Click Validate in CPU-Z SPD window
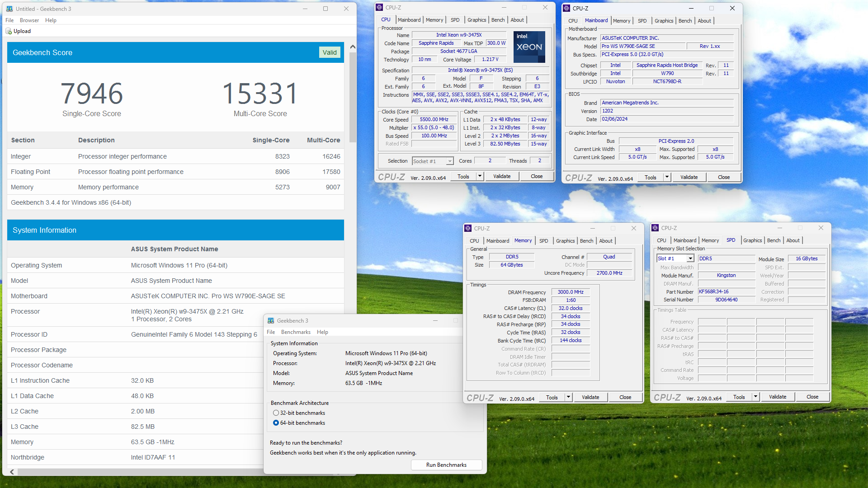The width and height of the screenshot is (868, 488). coord(777,397)
